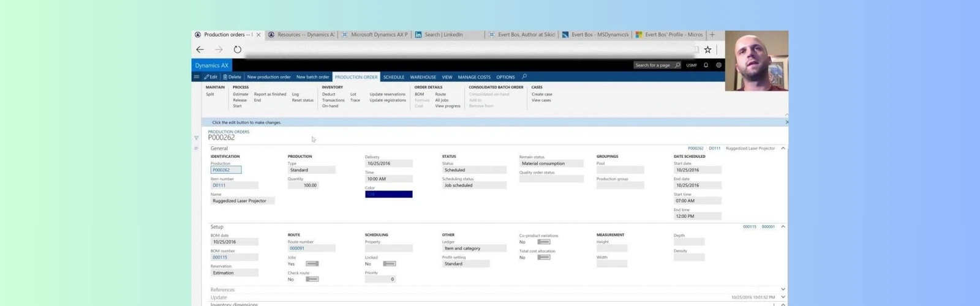Open the VIEW ribbon tab
980x306 pixels.
pos(447,77)
